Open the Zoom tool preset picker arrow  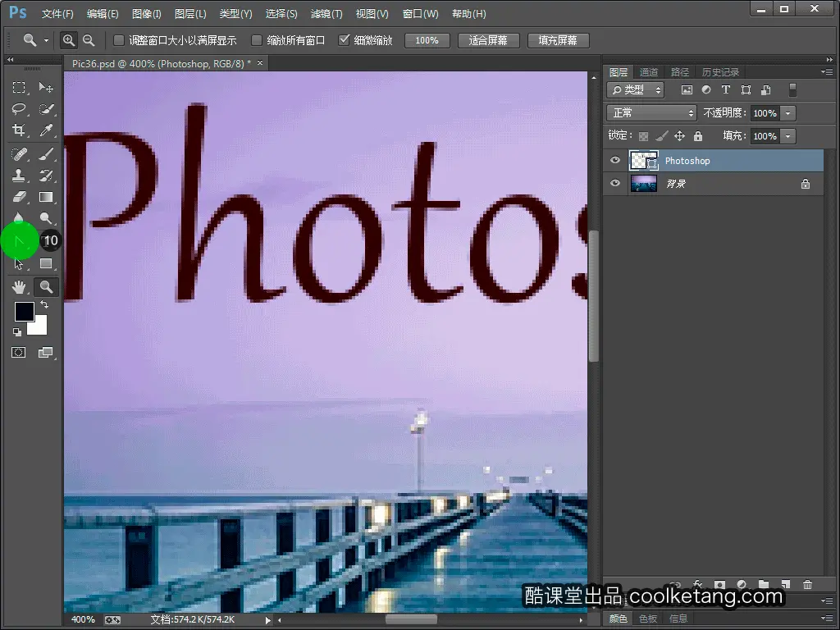(x=46, y=41)
